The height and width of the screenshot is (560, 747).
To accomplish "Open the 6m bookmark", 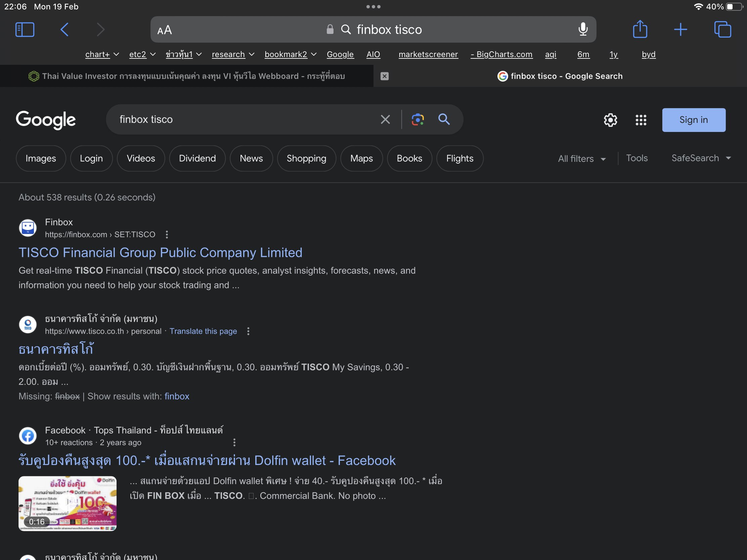I will 583,54.
